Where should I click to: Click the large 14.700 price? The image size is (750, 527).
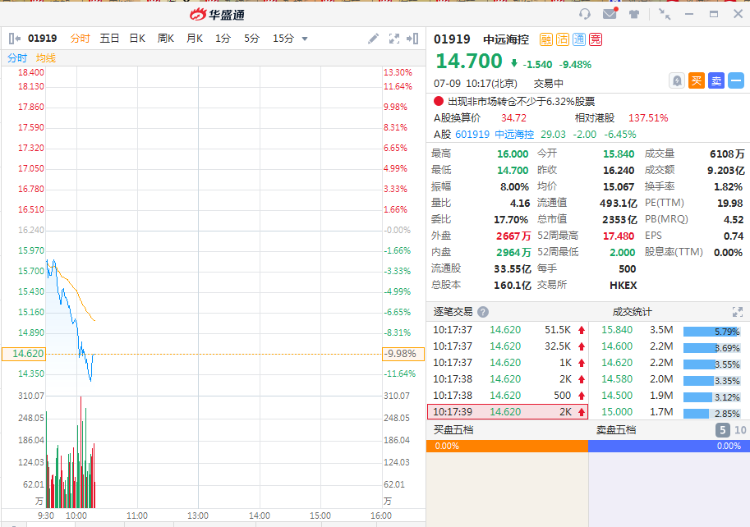pyautogui.click(x=469, y=61)
